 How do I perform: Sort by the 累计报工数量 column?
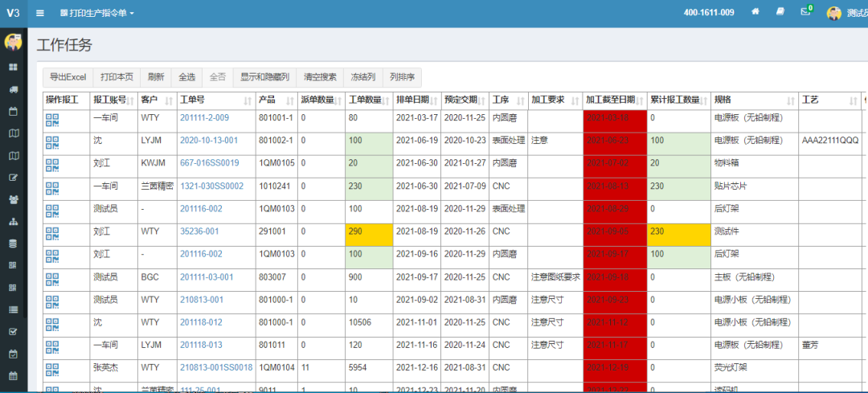pos(678,100)
